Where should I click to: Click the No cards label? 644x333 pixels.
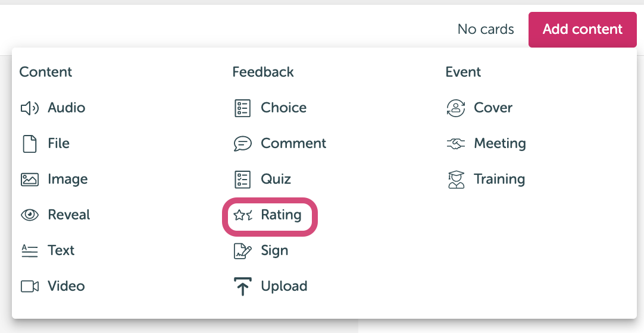486,30
